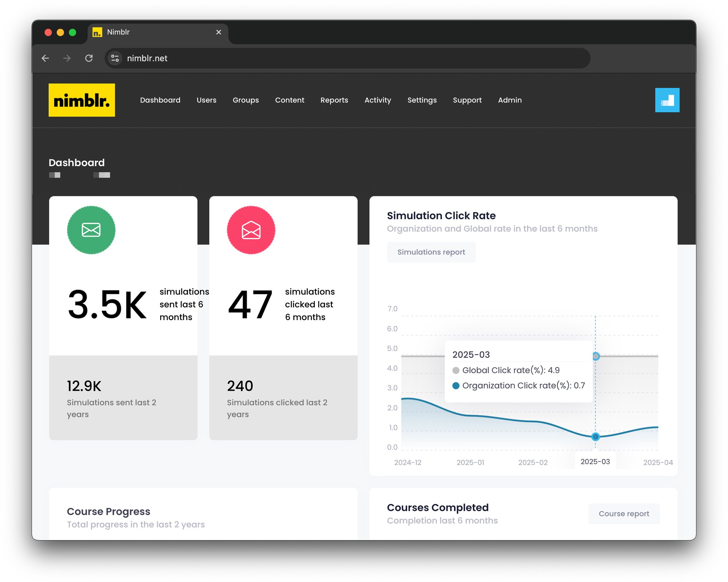728x582 pixels.
Task: Open the Settings menu
Action: coord(422,100)
